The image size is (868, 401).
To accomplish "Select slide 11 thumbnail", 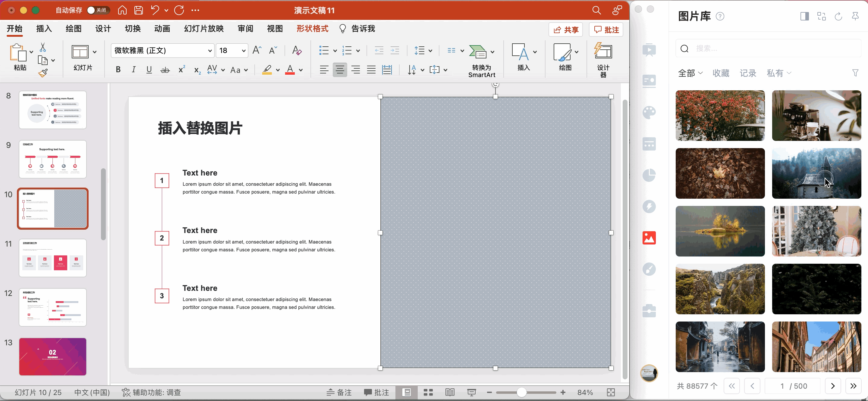I will 52,258.
